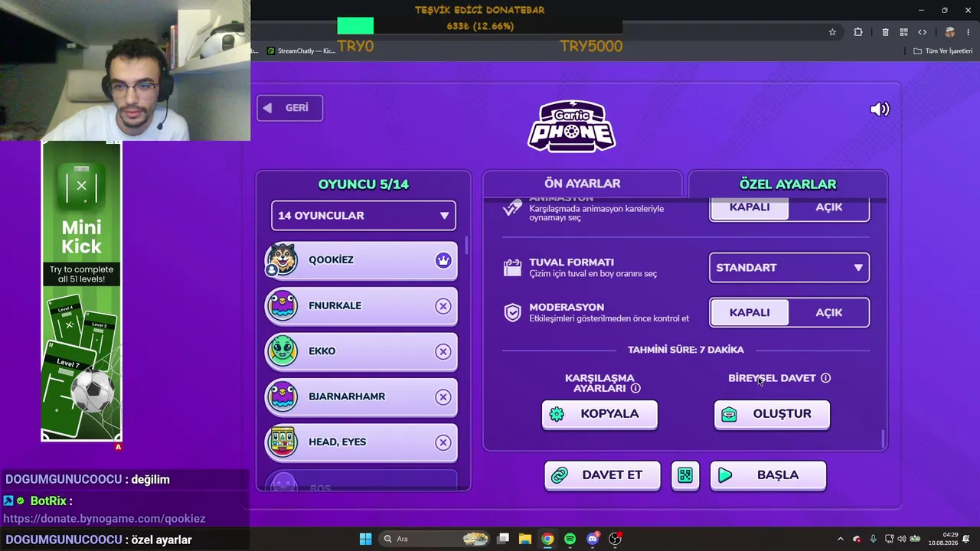Open the Chrome profile avatar
980x551 pixels.
pyautogui.click(x=949, y=32)
